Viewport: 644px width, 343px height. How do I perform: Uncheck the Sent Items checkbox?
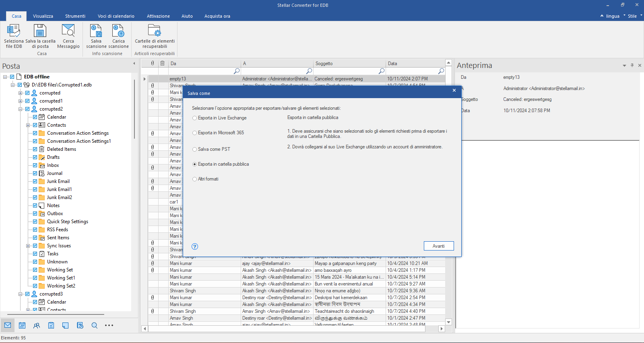pyautogui.click(x=35, y=238)
